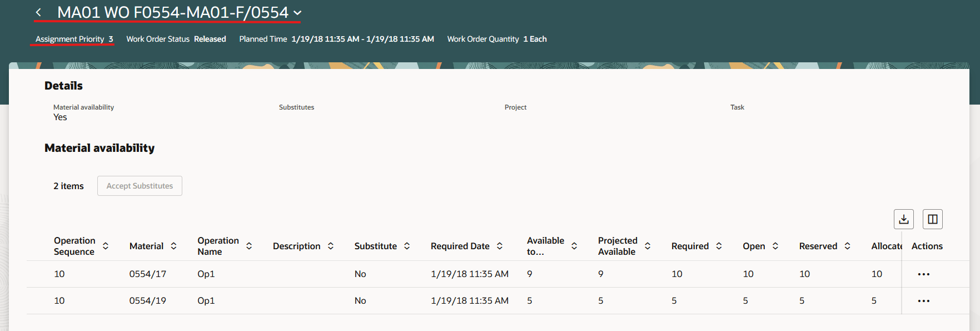Sort by Description column
The height and width of the screenshot is (331, 980).
tap(331, 246)
